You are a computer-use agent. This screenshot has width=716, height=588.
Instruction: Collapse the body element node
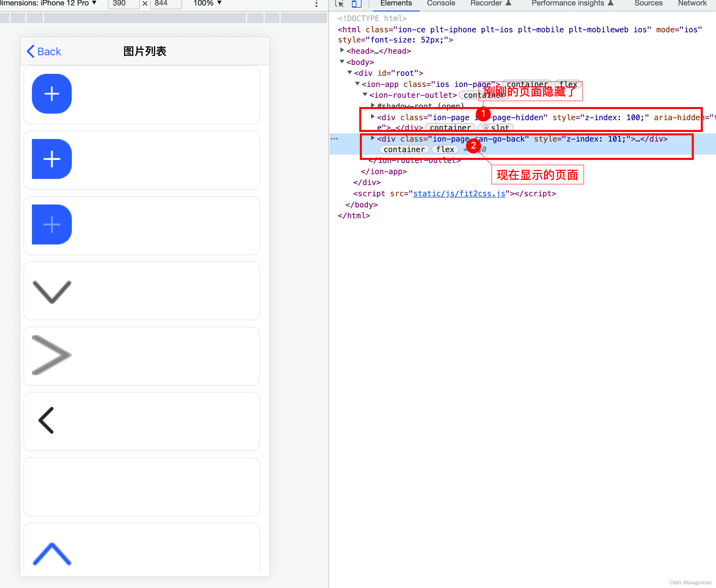[342, 62]
